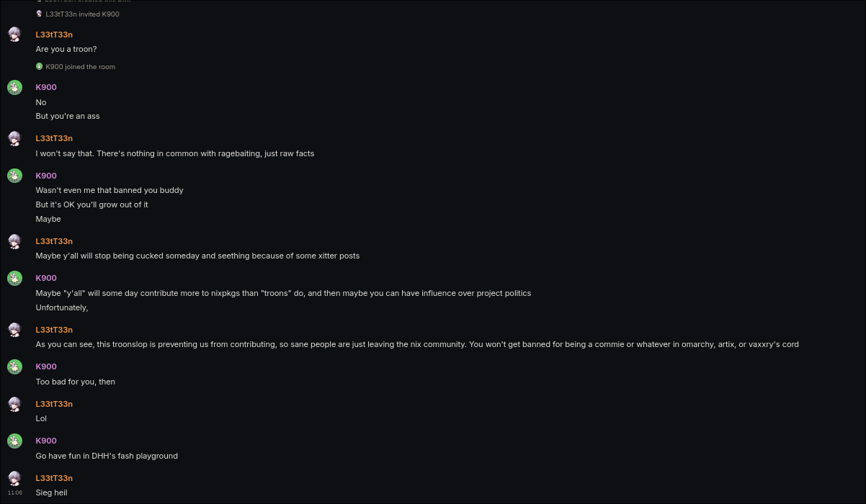Click K900 username above the "No" message
Image resolution: width=866 pixels, height=504 pixels.
46,87
